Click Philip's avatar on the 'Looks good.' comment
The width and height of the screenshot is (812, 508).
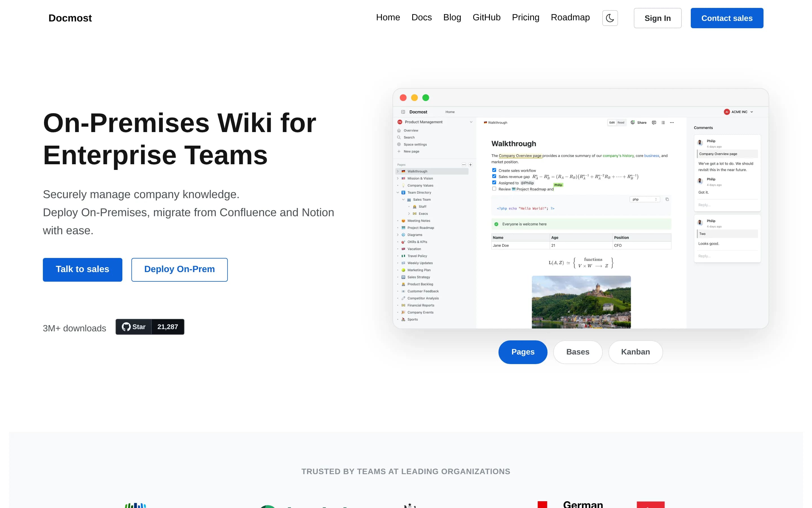point(700,223)
